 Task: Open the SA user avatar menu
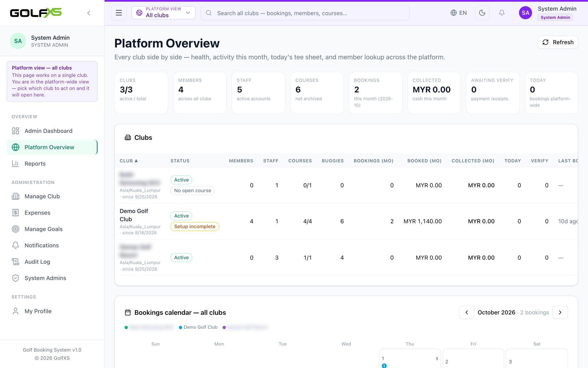(x=525, y=13)
